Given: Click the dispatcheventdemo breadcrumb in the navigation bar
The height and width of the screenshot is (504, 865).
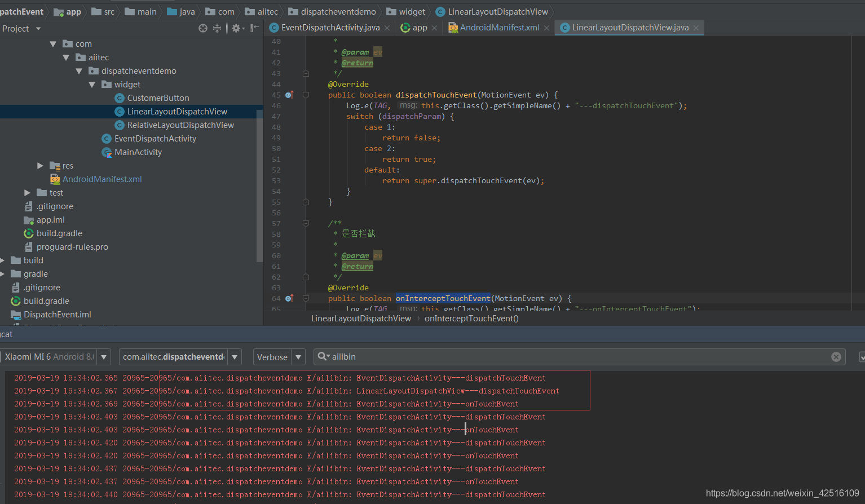Looking at the screenshot, I should [338, 11].
